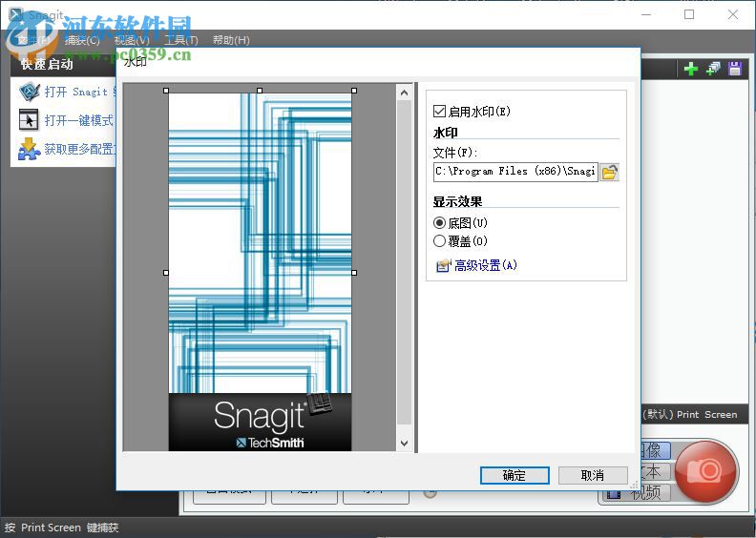Click the top-center handle of watermark preview
756x538 pixels.
[x=260, y=91]
